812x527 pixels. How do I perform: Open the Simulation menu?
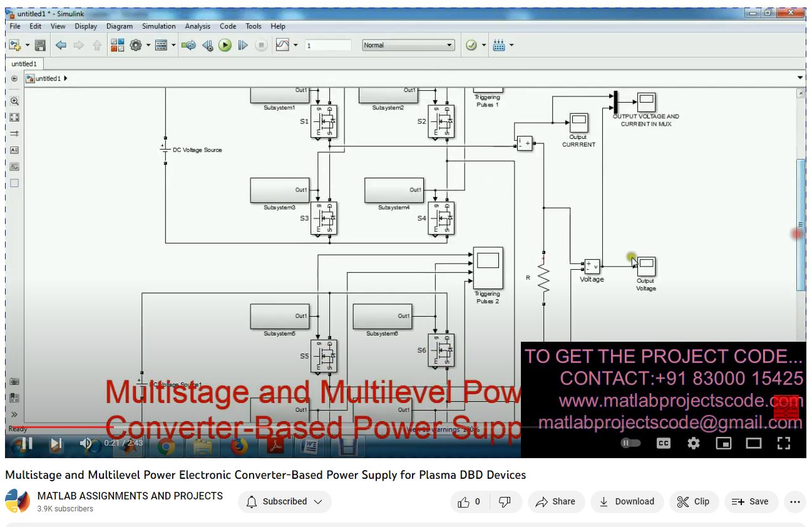pyautogui.click(x=158, y=26)
